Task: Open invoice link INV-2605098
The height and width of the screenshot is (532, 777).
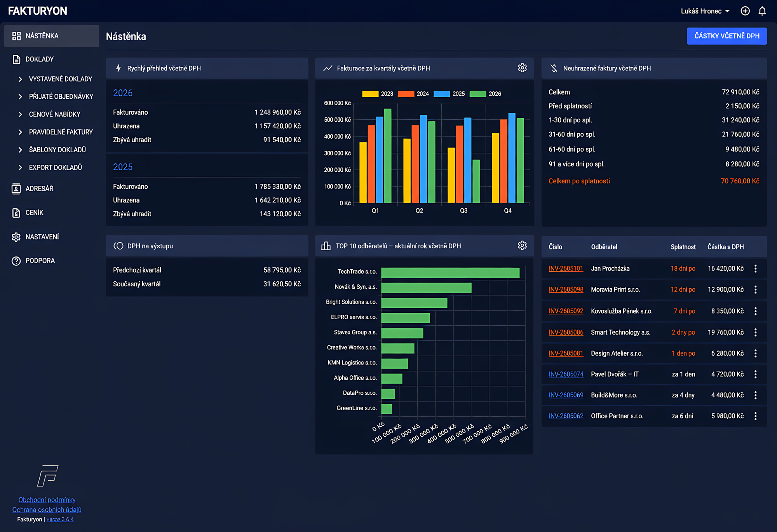Action: [x=566, y=290]
